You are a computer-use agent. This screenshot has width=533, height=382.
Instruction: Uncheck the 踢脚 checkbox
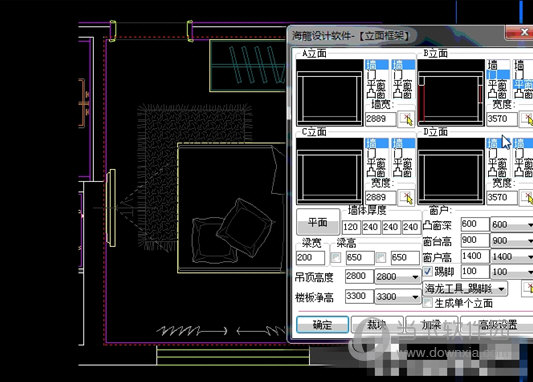click(428, 271)
